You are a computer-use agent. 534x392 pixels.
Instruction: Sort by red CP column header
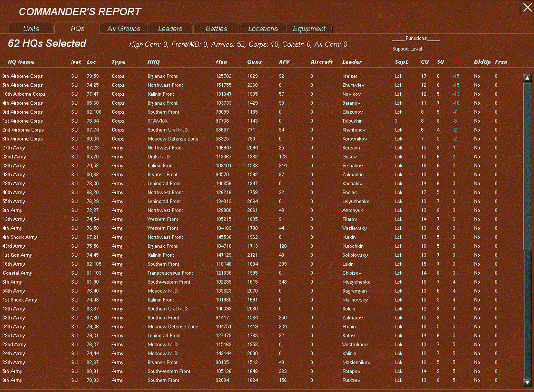tap(457, 62)
